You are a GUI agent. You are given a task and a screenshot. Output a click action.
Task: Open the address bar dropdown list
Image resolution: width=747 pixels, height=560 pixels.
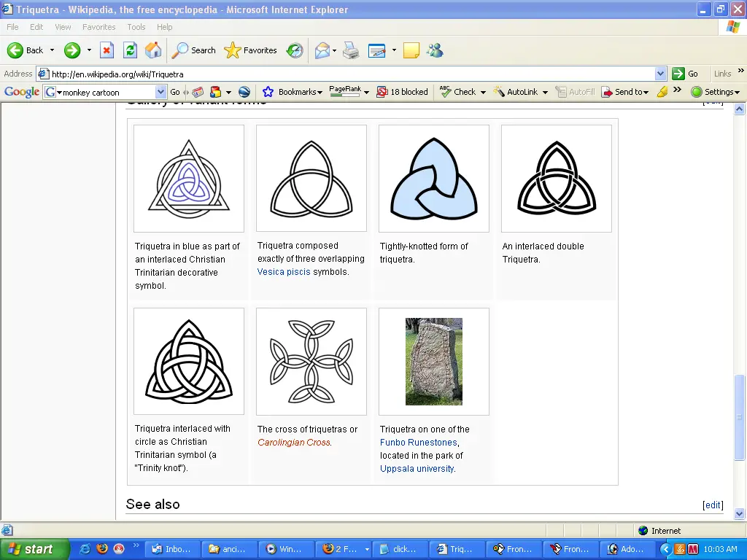tap(659, 74)
